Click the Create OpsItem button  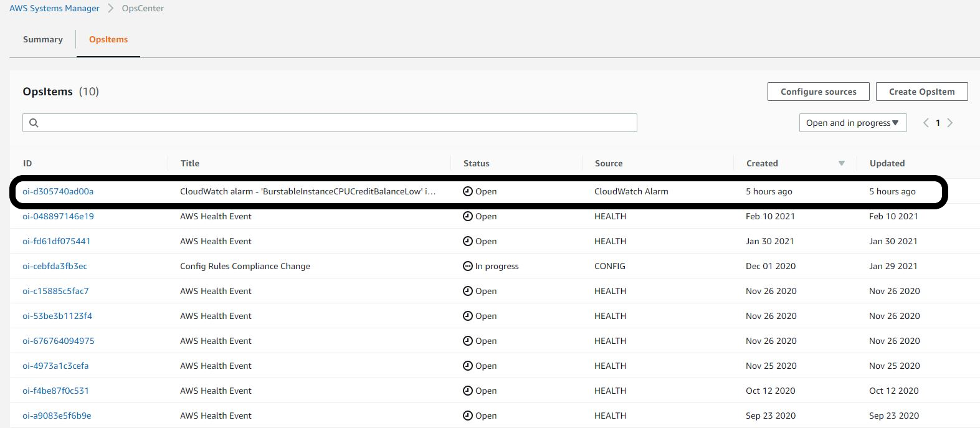[921, 92]
